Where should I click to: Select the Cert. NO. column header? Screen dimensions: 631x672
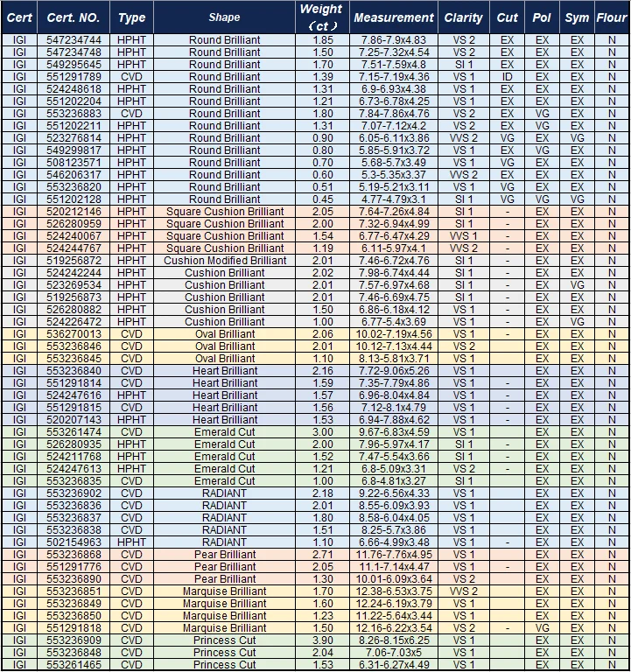(x=74, y=17)
